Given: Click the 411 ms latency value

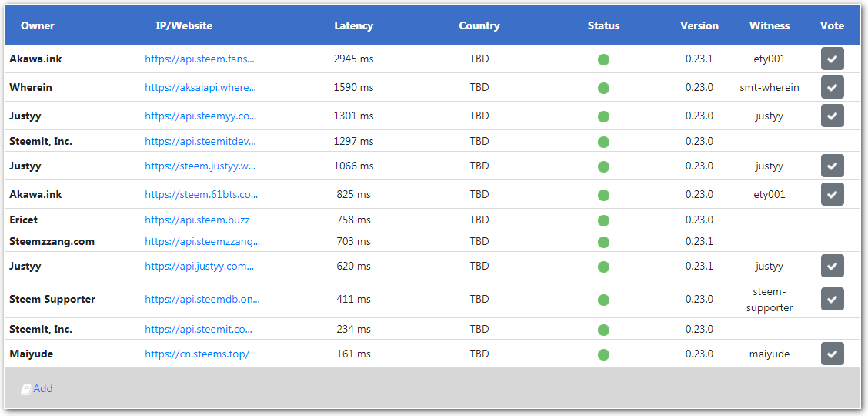Looking at the screenshot, I should (354, 299).
